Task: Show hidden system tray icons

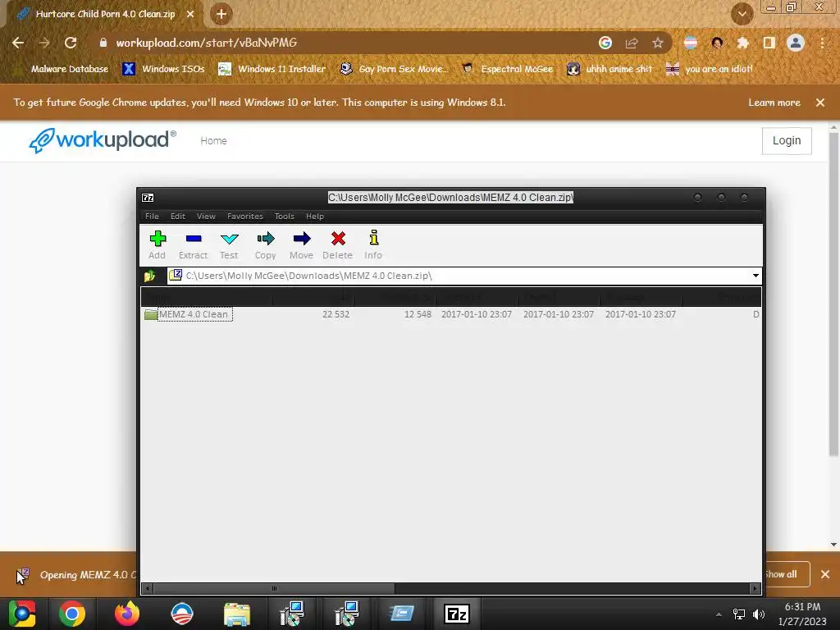Action: pos(719,614)
